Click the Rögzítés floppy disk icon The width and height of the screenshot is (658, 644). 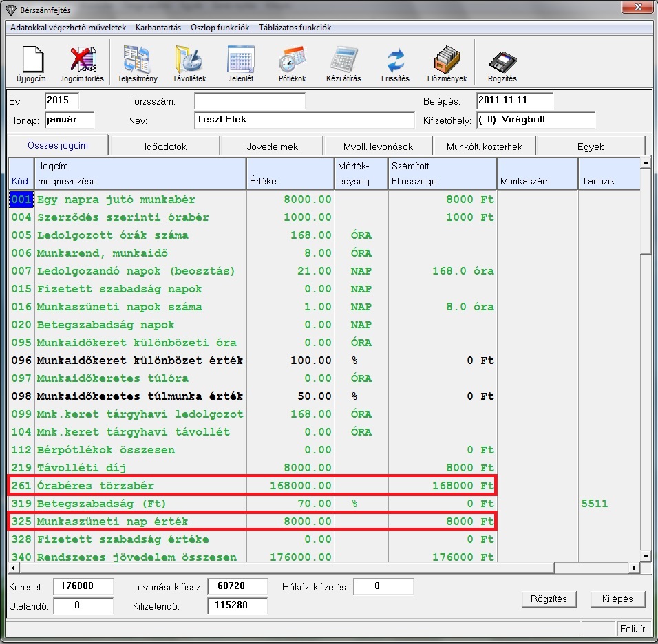tap(502, 62)
